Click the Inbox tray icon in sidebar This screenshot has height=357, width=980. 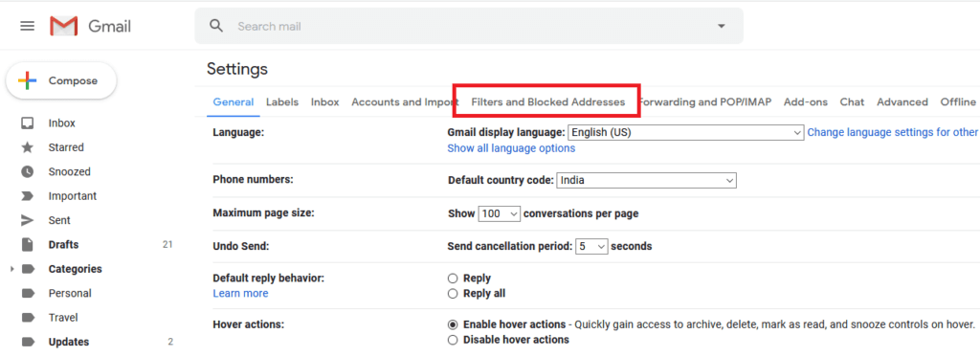(28, 123)
